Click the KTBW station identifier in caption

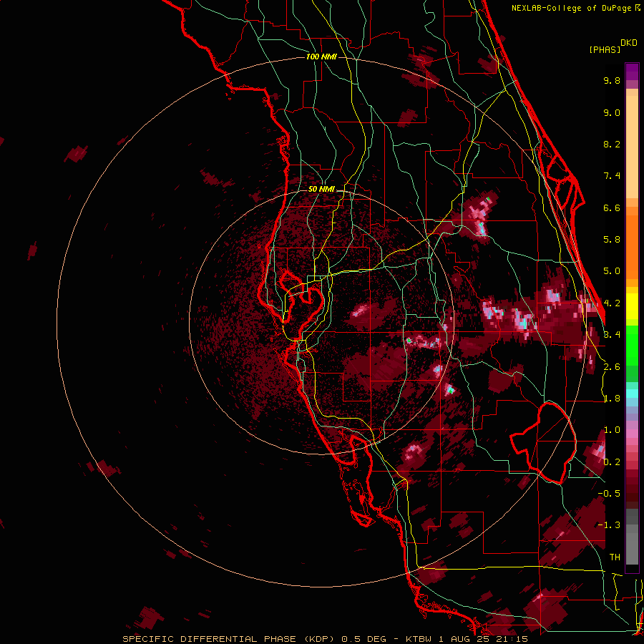[419, 639]
